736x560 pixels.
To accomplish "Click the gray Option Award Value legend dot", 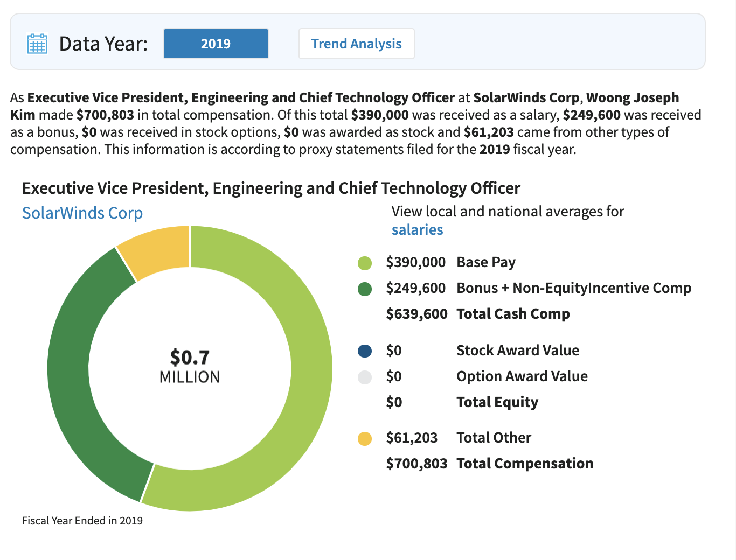I will [365, 377].
